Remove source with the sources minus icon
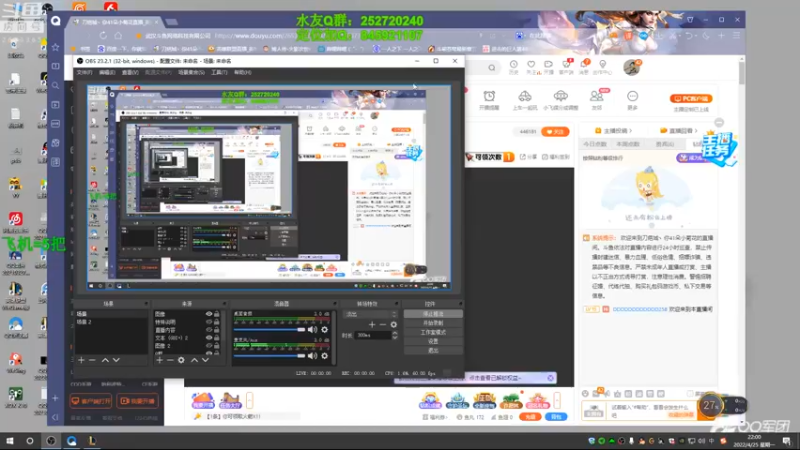The width and height of the screenshot is (800, 450). click(x=170, y=360)
